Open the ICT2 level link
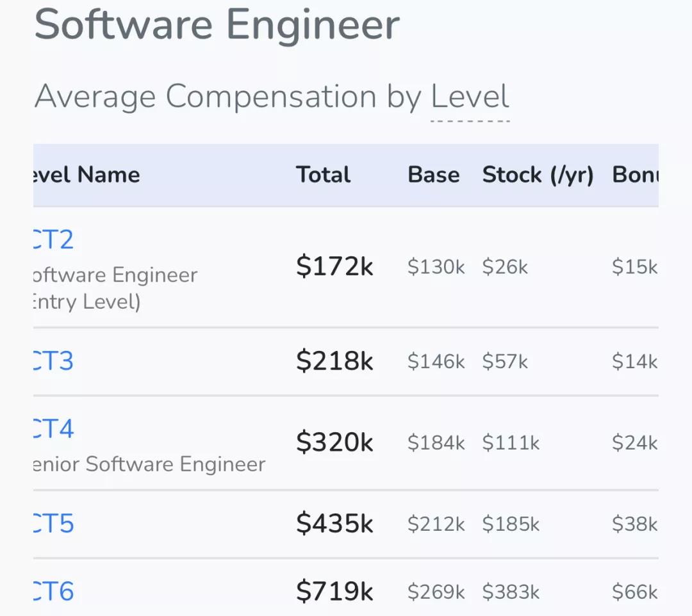The height and width of the screenshot is (616, 692). [x=54, y=240]
